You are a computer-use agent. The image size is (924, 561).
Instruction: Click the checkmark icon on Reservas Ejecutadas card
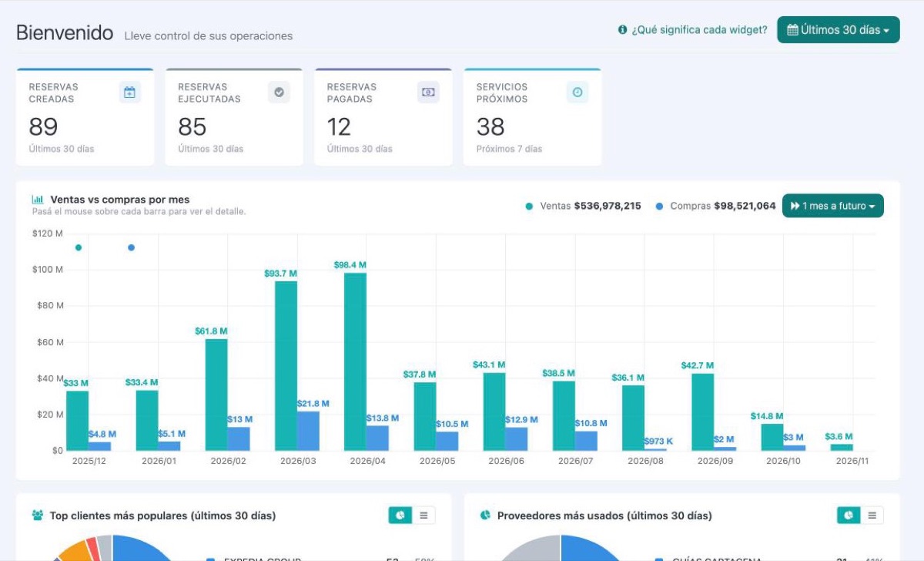click(279, 92)
